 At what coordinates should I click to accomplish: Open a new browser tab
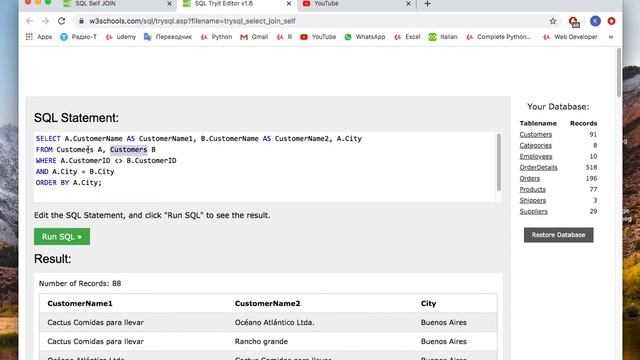pos(427,4)
